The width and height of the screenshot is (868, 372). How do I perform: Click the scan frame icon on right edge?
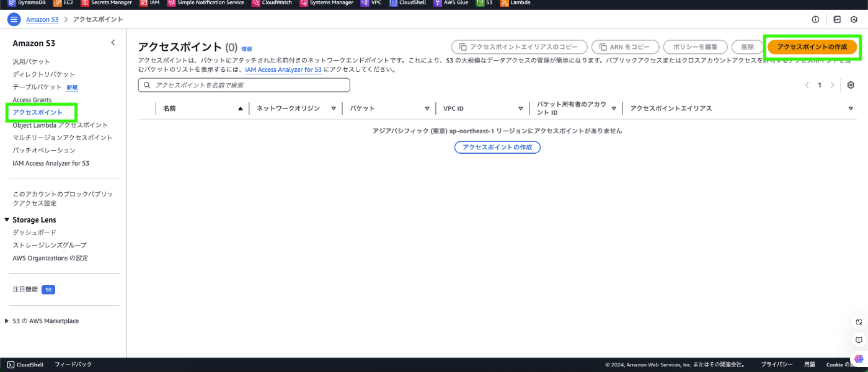[859, 322]
